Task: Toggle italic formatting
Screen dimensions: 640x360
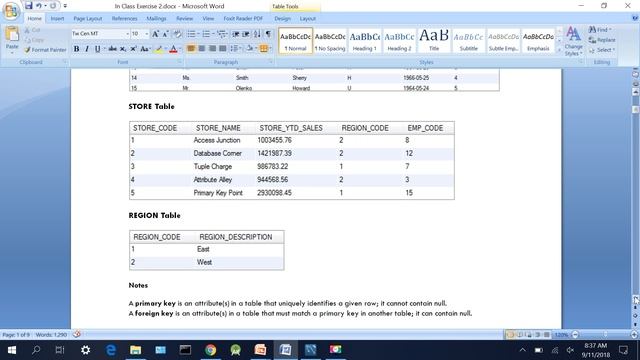Action: (87, 49)
